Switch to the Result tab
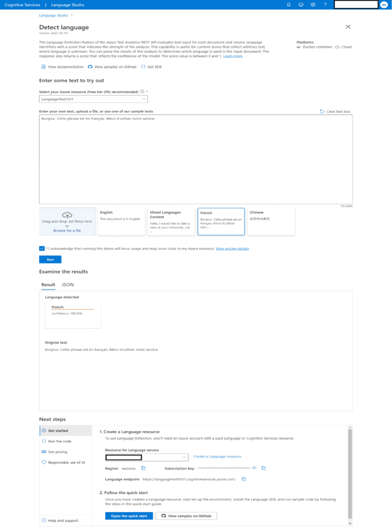 click(x=48, y=285)
